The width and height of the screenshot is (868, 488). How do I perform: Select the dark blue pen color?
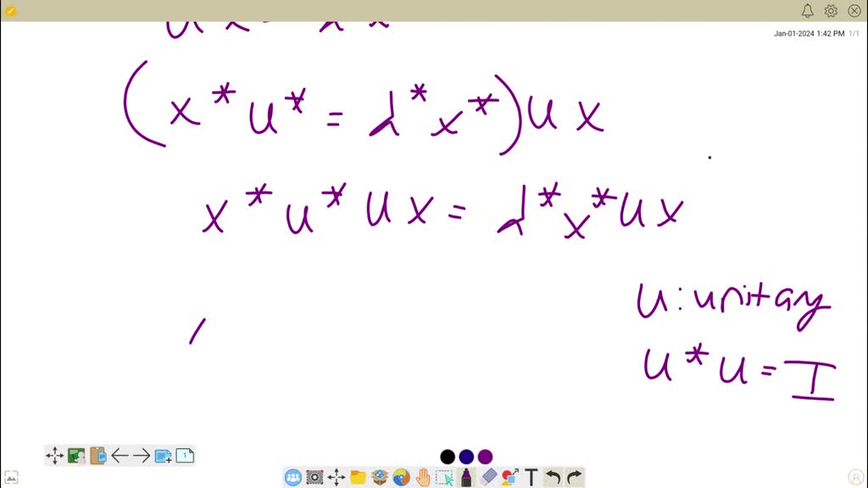(465, 457)
